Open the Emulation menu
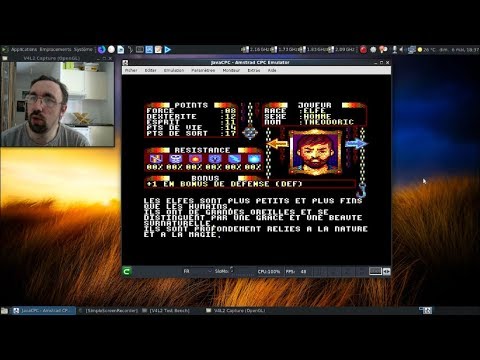The height and width of the screenshot is (360, 480). coord(174,70)
